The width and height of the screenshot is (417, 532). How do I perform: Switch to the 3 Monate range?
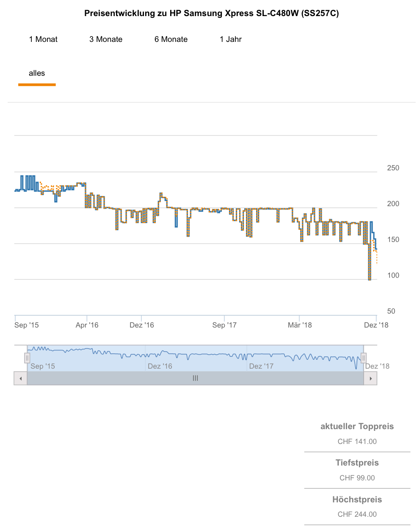(x=106, y=39)
